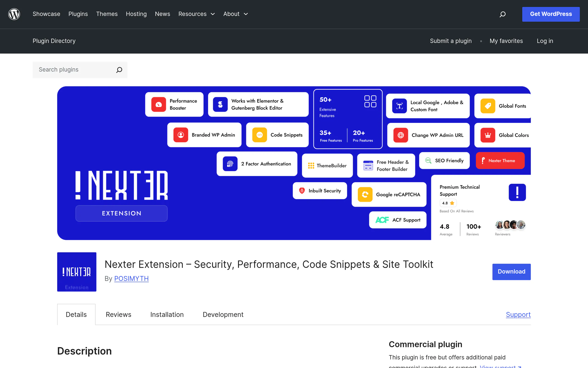Click the EXTENSION label in banner

click(x=122, y=213)
